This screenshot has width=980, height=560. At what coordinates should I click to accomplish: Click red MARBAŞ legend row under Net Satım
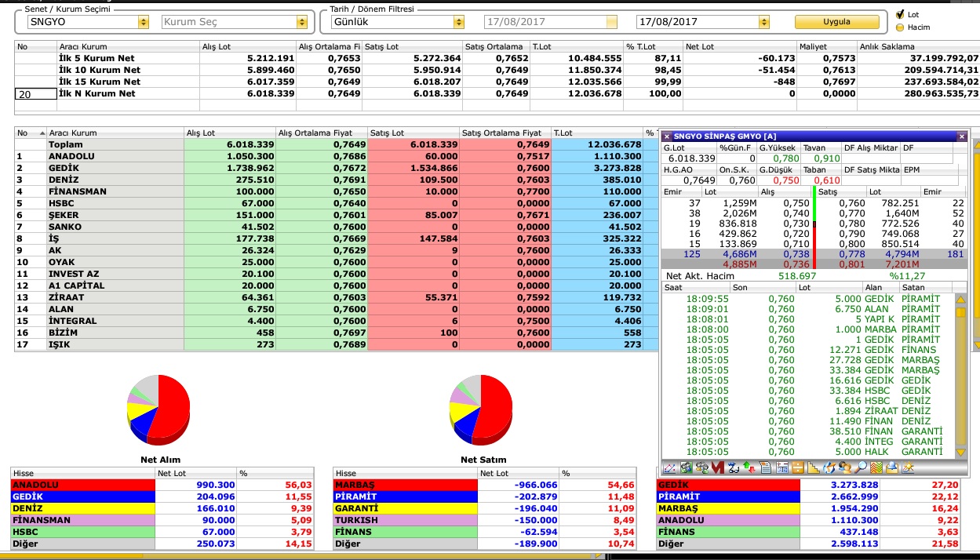(x=484, y=485)
